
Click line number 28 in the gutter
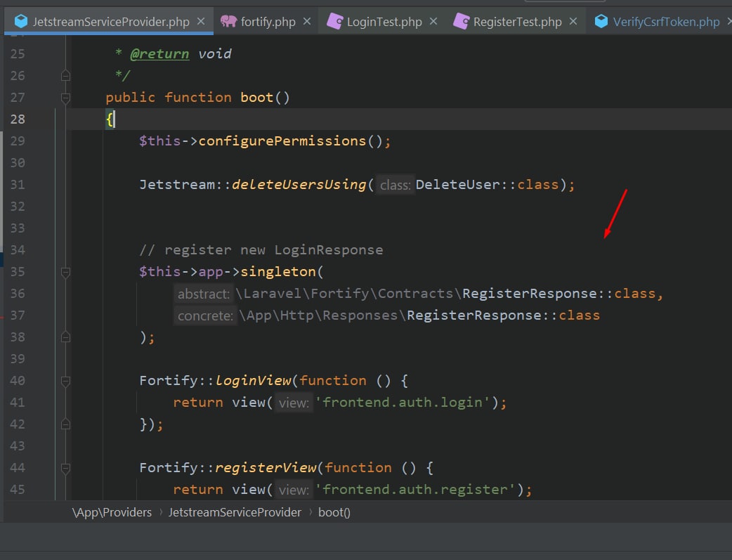point(18,119)
